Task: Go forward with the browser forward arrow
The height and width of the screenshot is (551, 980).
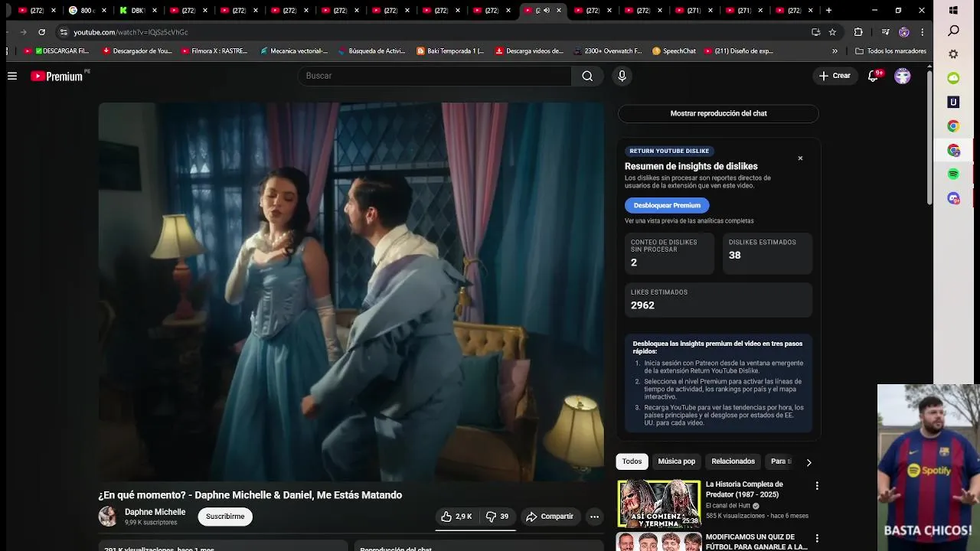Action: (23, 32)
